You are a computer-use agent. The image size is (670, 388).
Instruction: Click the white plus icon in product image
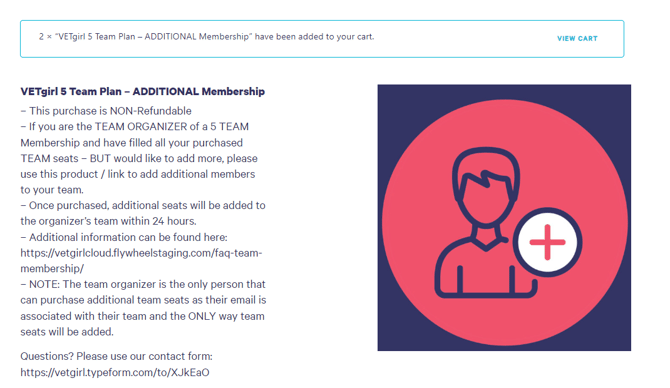tap(547, 242)
